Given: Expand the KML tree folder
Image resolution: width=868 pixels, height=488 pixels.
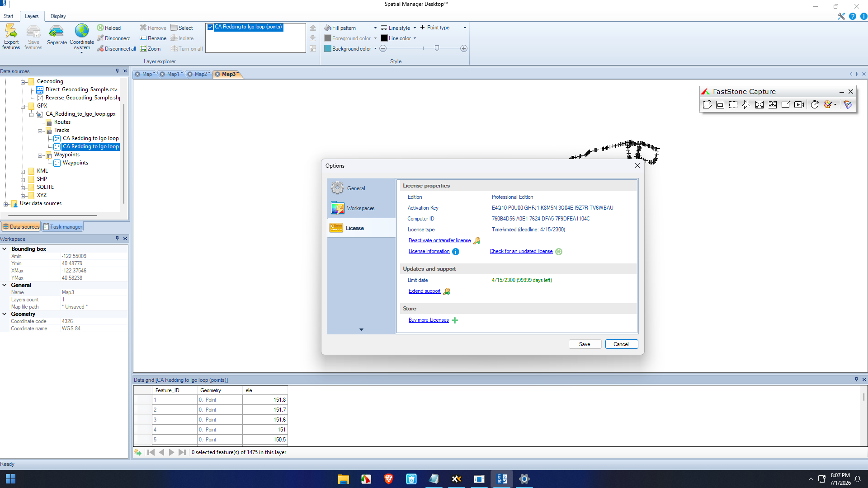Looking at the screenshot, I should [x=23, y=171].
